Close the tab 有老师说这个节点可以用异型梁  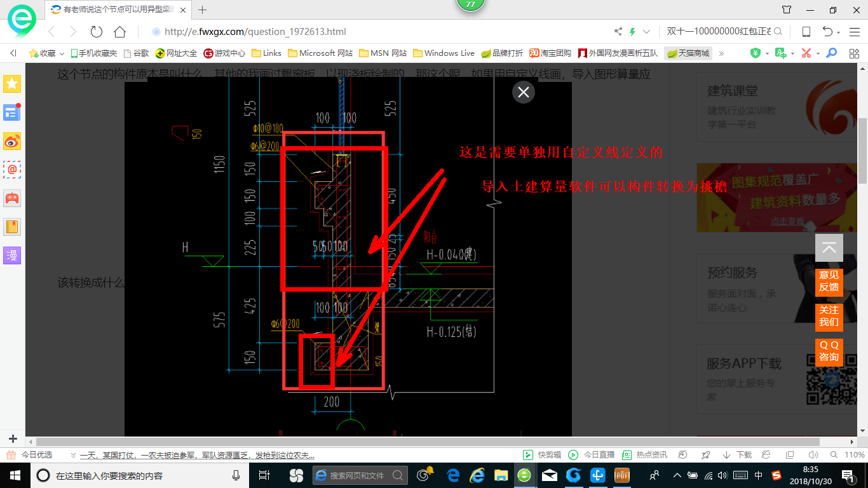coord(184,10)
